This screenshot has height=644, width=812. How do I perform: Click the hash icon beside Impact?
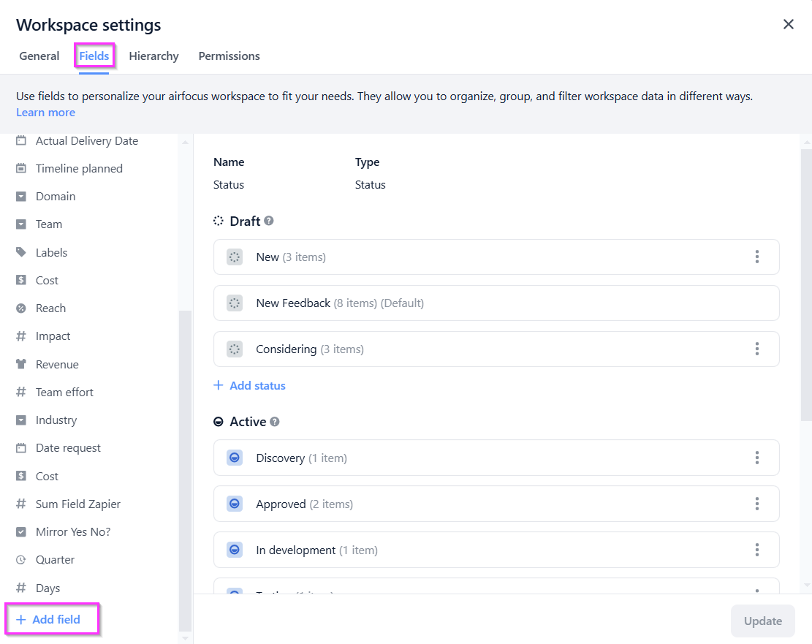[x=20, y=336]
